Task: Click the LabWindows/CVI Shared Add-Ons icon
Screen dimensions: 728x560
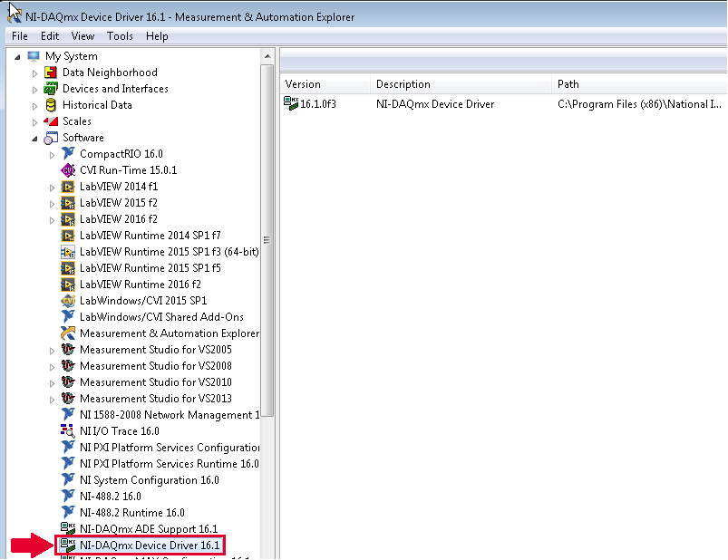Action: click(68, 316)
